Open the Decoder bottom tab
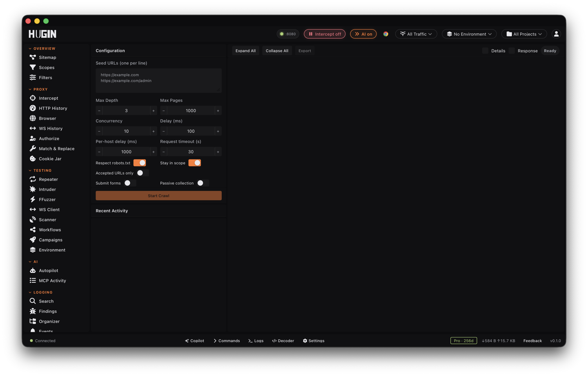This screenshot has width=588, height=376. point(283,341)
